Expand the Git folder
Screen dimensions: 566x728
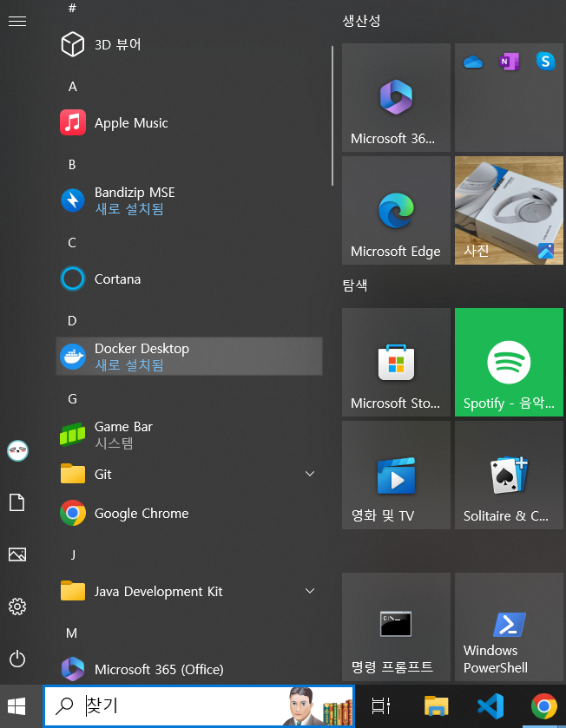point(189,474)
